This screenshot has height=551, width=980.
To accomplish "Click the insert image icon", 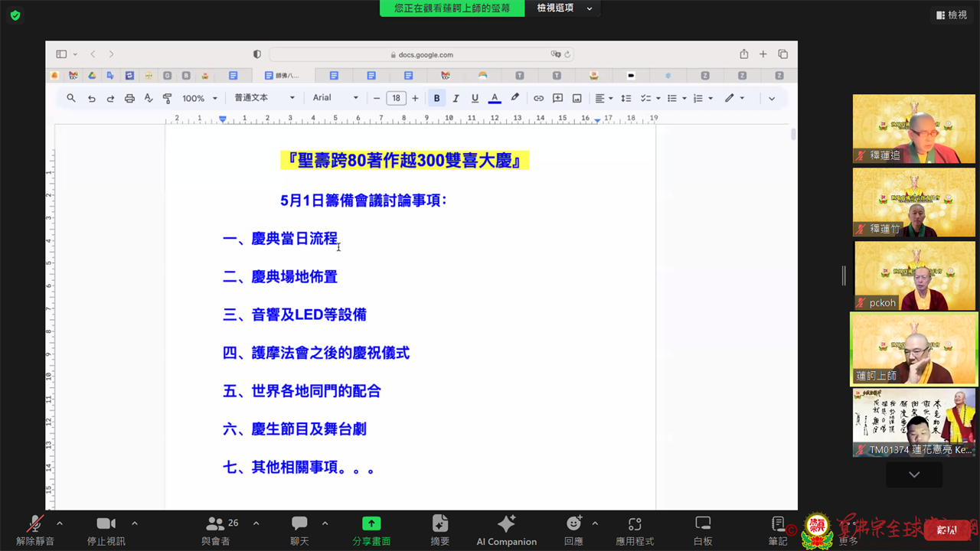I will pyautogui.click(x=577, y=98).
